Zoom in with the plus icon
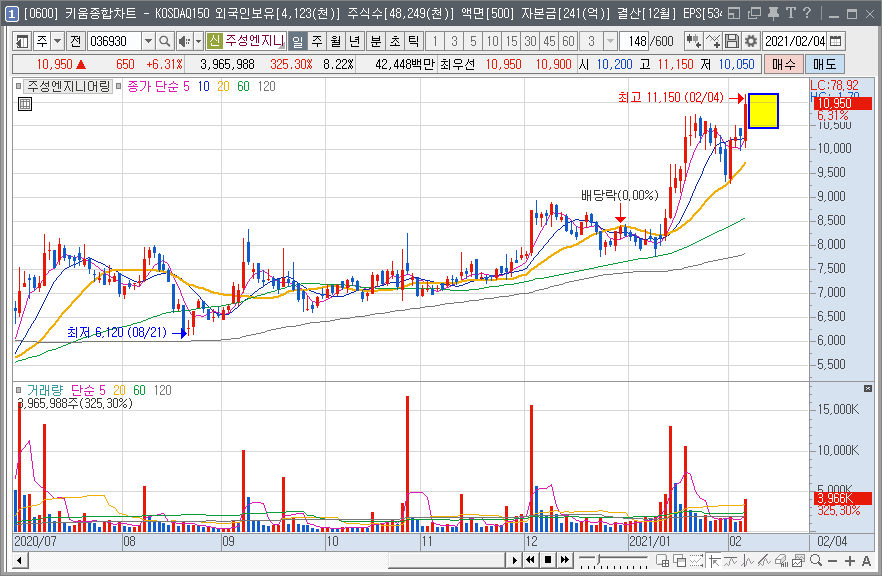This screenshot has height=576, width=882. pos(849,561)
